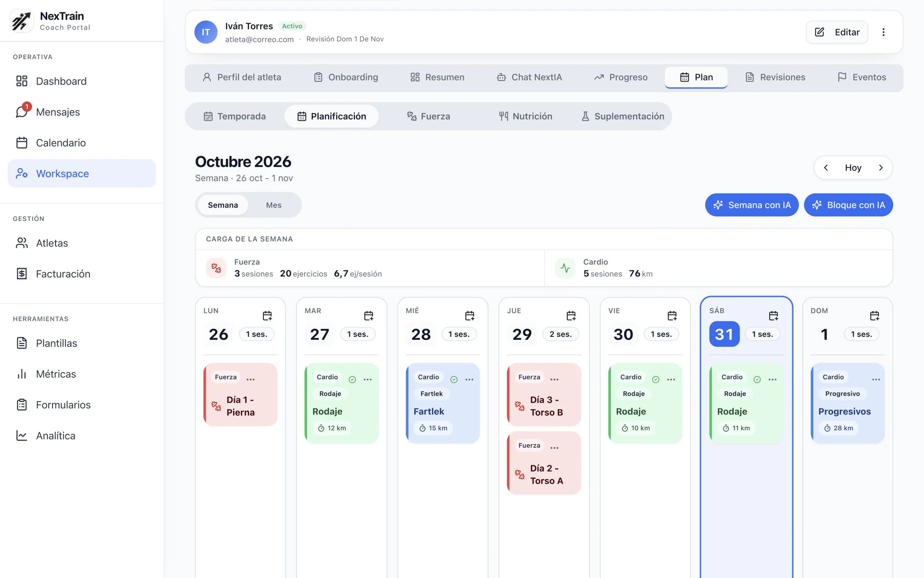Open the options menu of Día 1 - Pierna
Viewport: 924px width, 578px height.
coord(251,379)
